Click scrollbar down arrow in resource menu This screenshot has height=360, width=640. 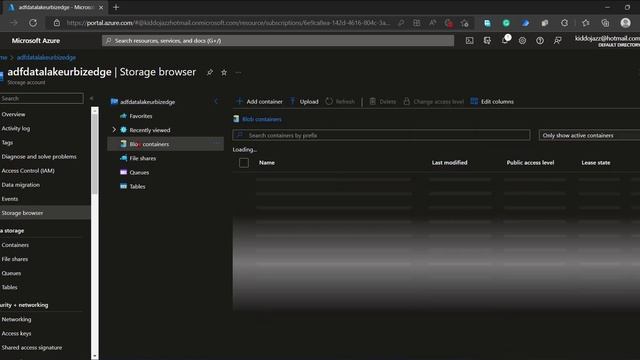coord(95,356)
